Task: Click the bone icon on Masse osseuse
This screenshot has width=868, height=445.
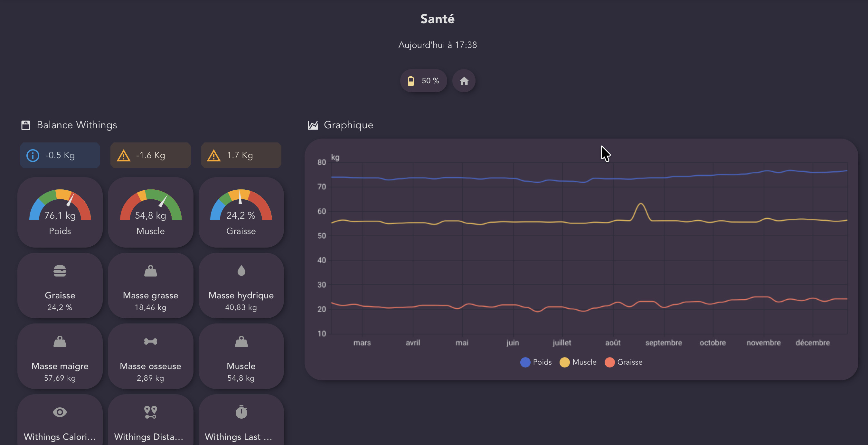Action: pos(150,342)
